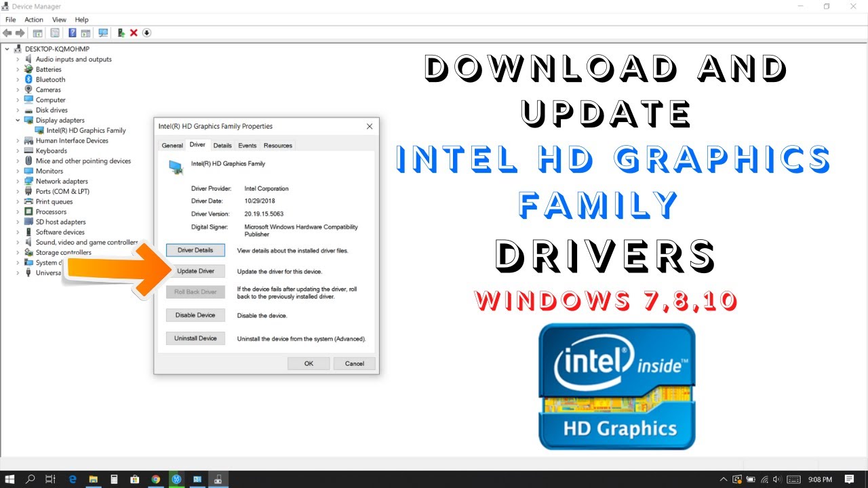The width and height of the screenshot is (868, 488).
Task: Show hidden system tray icons
Action: click(x=725, y=479)
